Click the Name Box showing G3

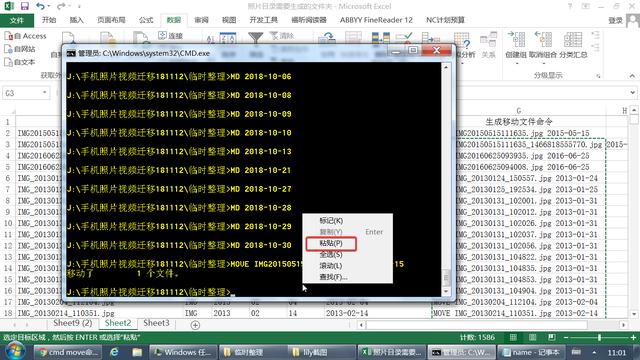pos(22,93)
